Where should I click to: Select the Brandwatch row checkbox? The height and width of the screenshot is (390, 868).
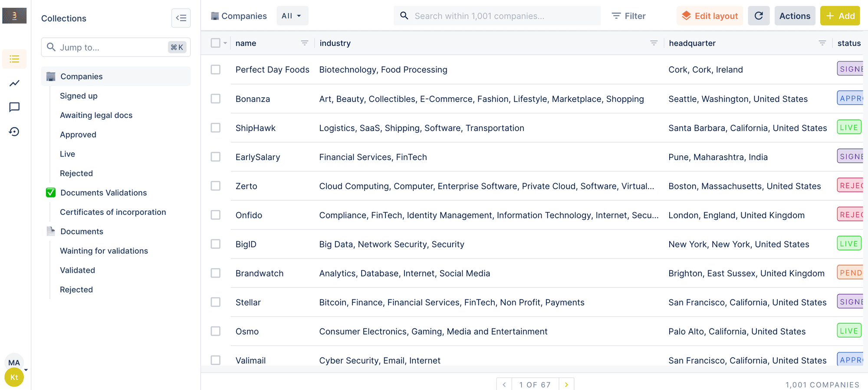[x=215, y=273]
